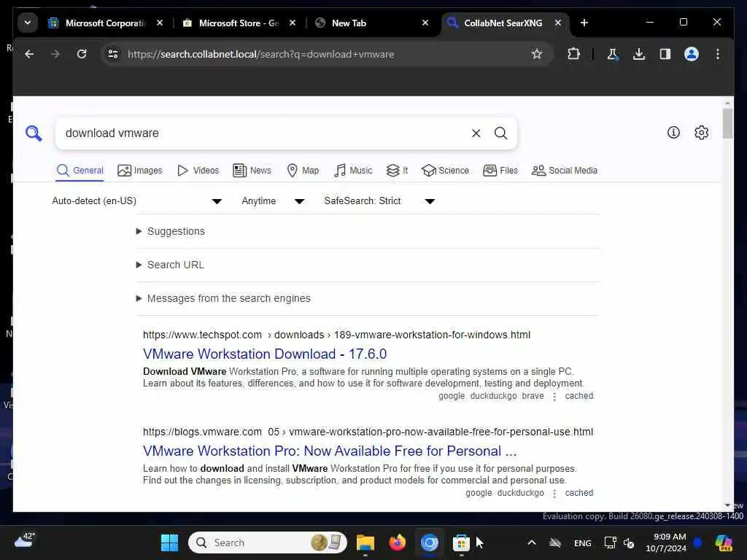Reload the current page
This screenshot has height=560, width=747.
tap(82, 54)
